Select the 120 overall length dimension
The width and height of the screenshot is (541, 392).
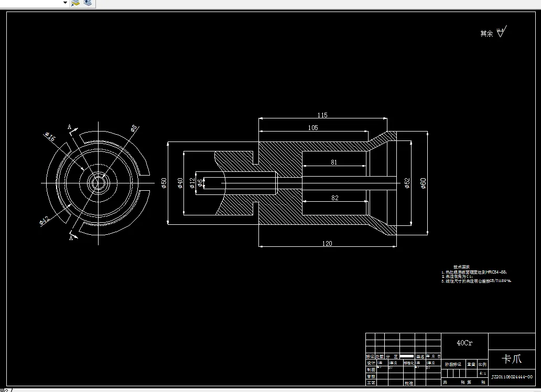pyautogui.click(x=327, y=243)
